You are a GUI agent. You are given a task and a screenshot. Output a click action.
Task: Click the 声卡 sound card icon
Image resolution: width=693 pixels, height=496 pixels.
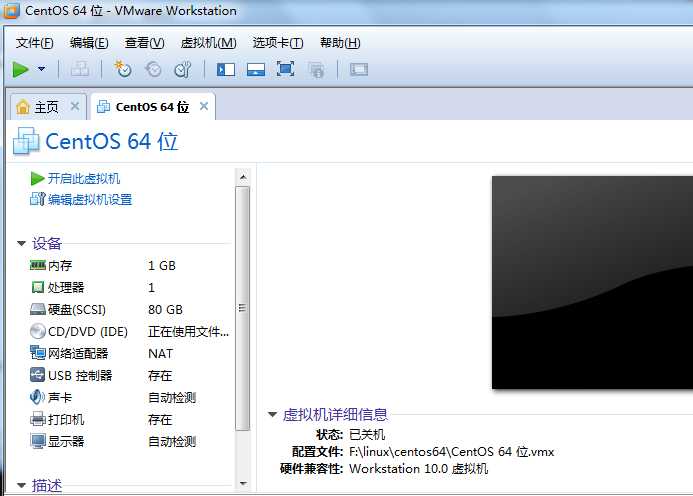coord(37,397)
